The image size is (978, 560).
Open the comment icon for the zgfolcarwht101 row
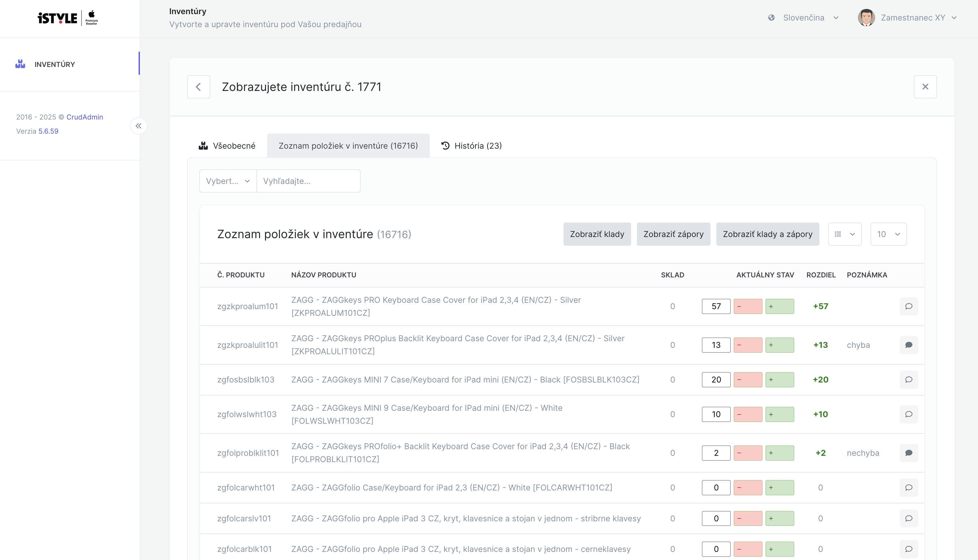(x=908, y=488)
